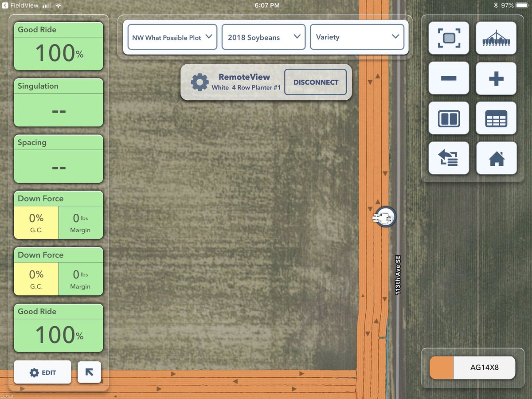Select the bottom Good Ride 100% tile
Screen dimensions: 532x399
(59, 328)
